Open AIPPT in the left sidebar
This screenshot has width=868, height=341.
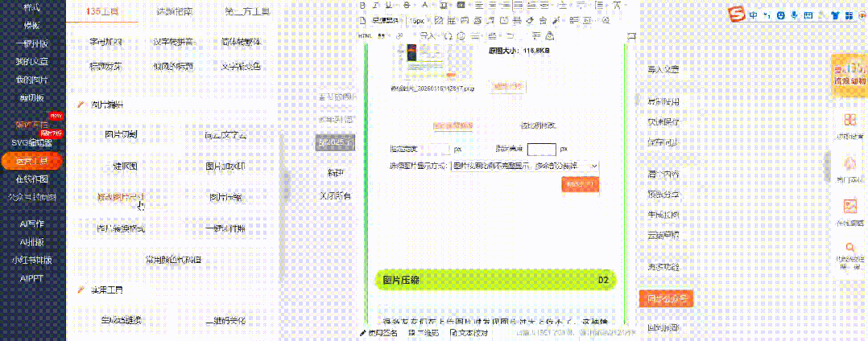[x=33, y=278]
